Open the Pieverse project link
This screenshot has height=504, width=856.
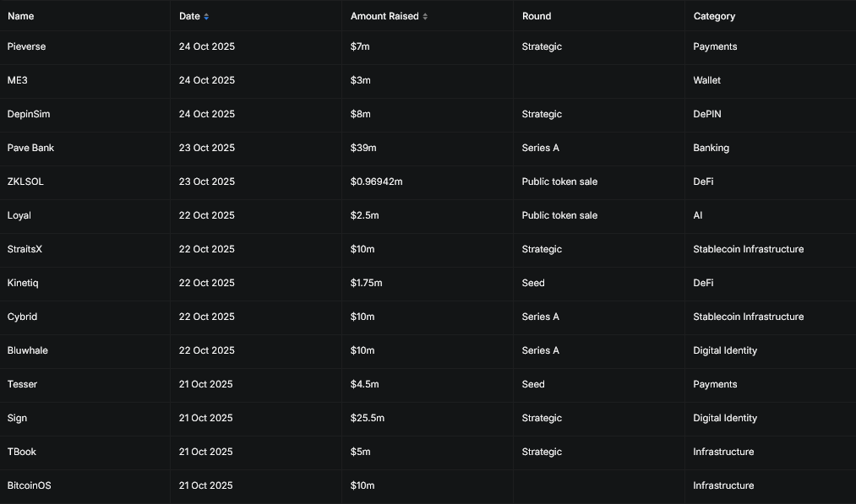tap(26, 46)
